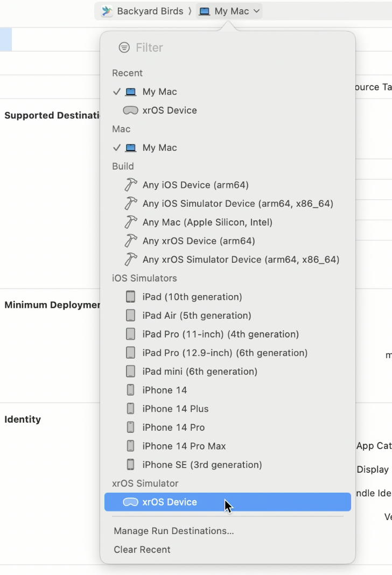Select iPad Pro (11-inch) (4th generation)

(x=227, y=334)
